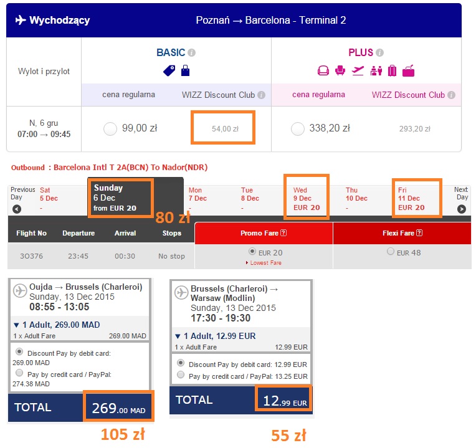Click the PLUS seat cushion icon
Viewport: 476px width, 448px height.
pyautogui.click(x=323, y=71)
